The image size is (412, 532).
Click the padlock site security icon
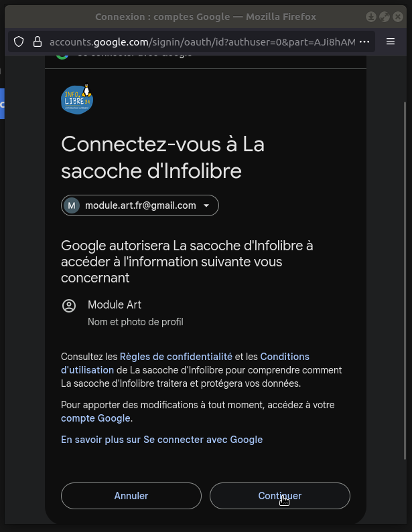pos(37,41)
